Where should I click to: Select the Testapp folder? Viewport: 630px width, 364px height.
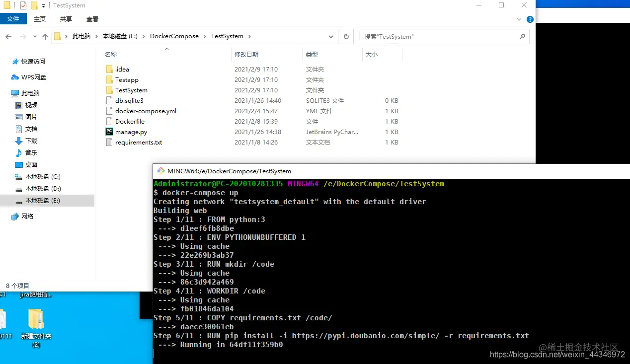tap(122, 79)
